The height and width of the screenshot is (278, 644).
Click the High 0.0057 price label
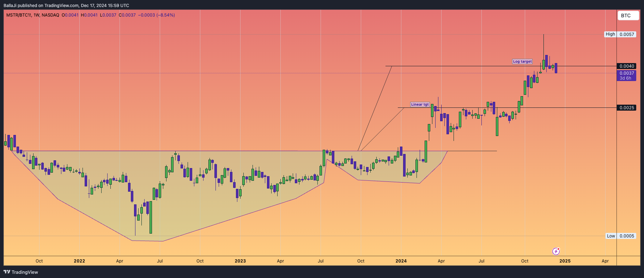pos(620,34)
